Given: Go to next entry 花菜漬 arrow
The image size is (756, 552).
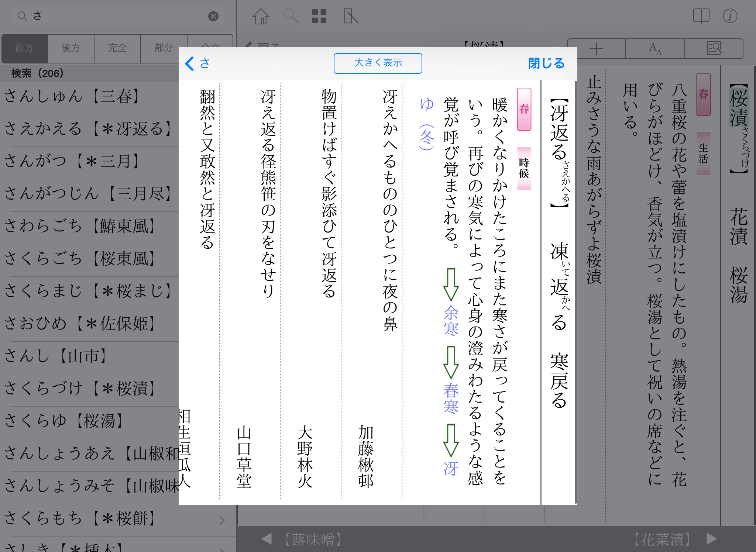Looking at the screenshot, I should tap(711, 539).
